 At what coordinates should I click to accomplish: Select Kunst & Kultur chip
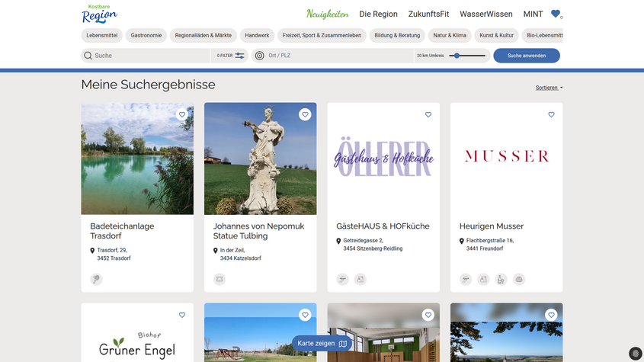(497, 35)
